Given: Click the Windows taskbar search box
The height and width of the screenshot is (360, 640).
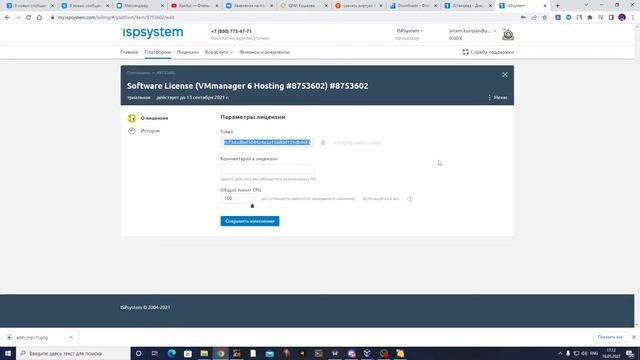Looking at the screenshot, I should pyautogui.click(x=73, y=353).
